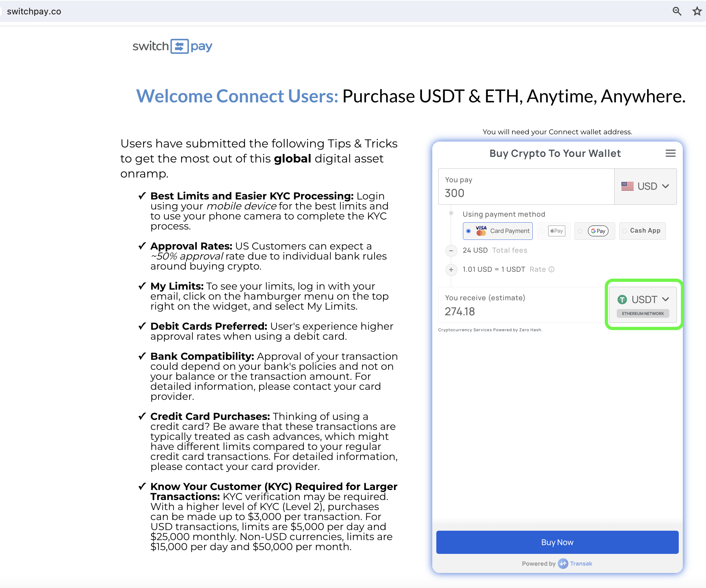
Task: Click the Credit Card Purchases tip heading
Action: (210, 416)
